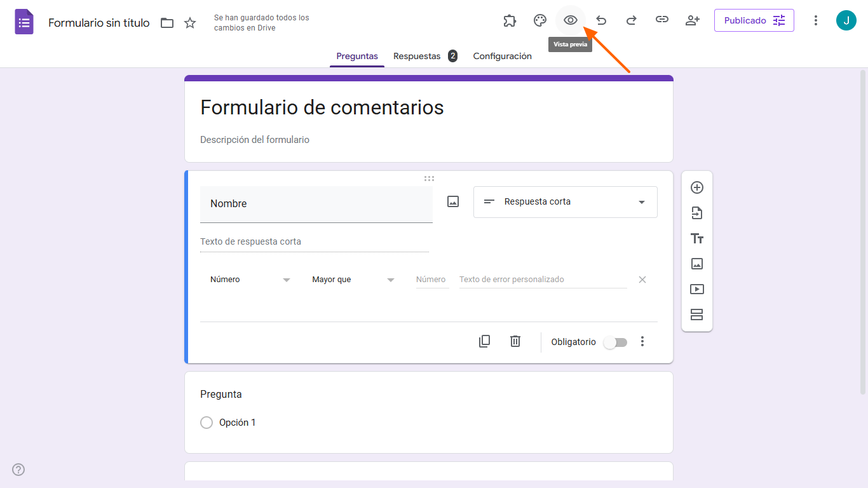Duplicate the Nombre question
Screen dimensions: 868x488
(x=484, y=341)
